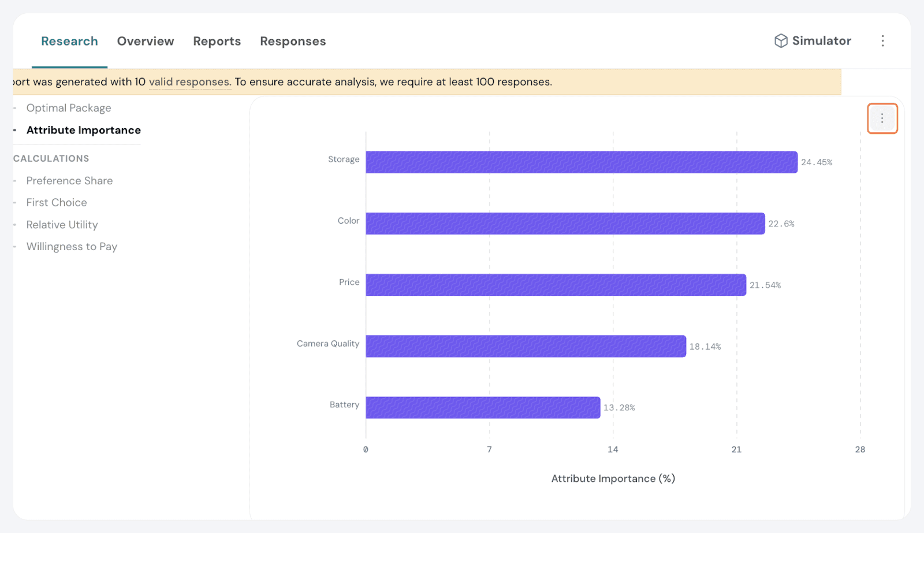
Task: Follow the valid responses link
Action: pos(190,82)
